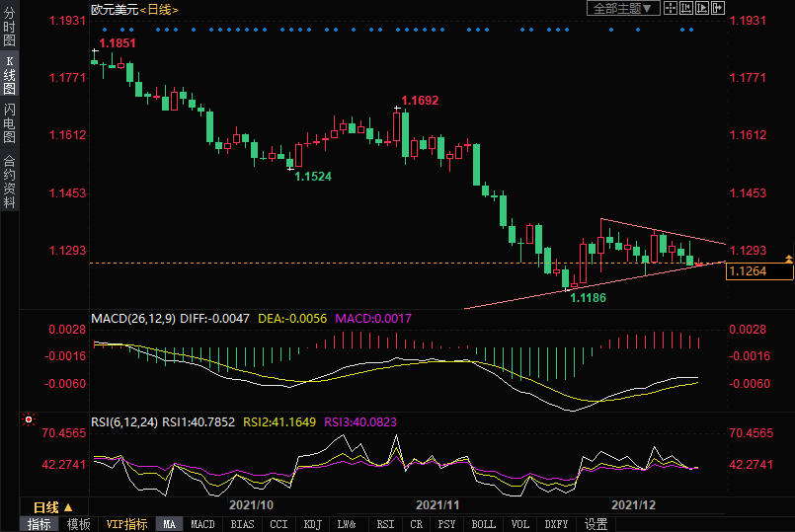
Task: Click the exit arrow icon at top right
Action: point(718,8)
